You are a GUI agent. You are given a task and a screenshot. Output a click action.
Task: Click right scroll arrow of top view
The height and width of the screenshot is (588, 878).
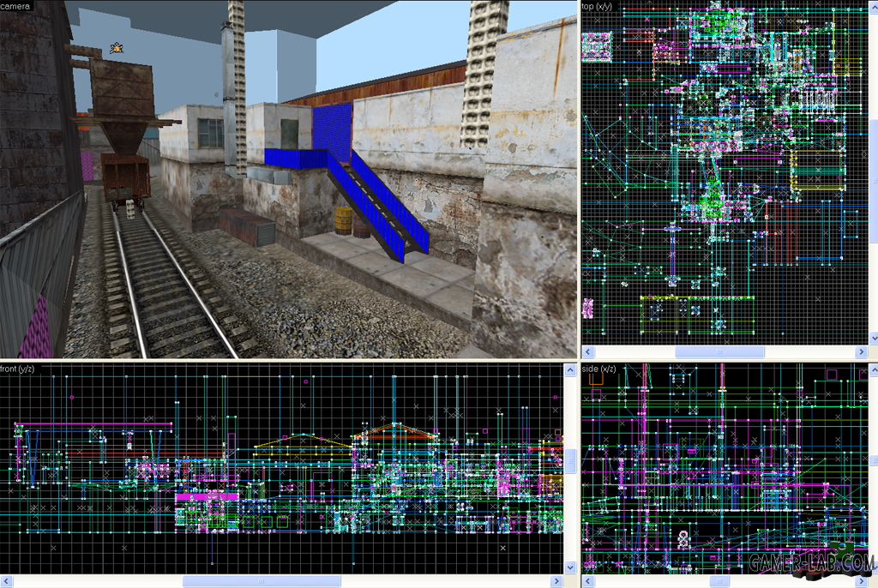[862, 351]
